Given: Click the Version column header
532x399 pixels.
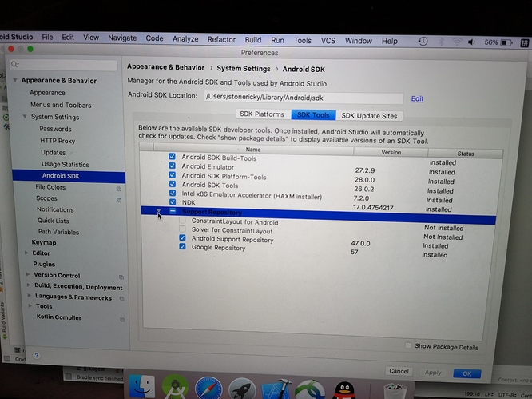Looking at the screenshot, I should coord(391,152).
